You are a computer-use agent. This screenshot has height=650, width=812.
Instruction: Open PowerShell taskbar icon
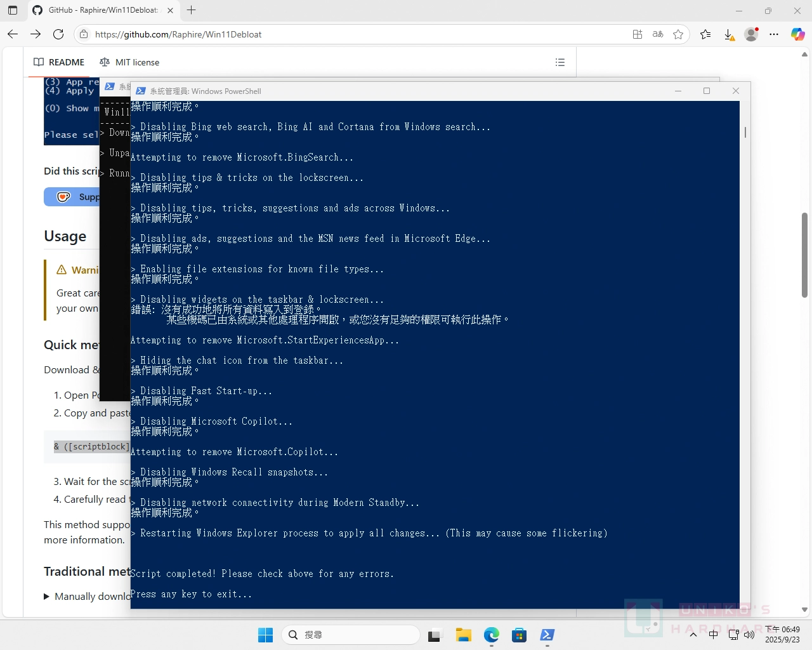pyautogui.click(x=547, y=635)
